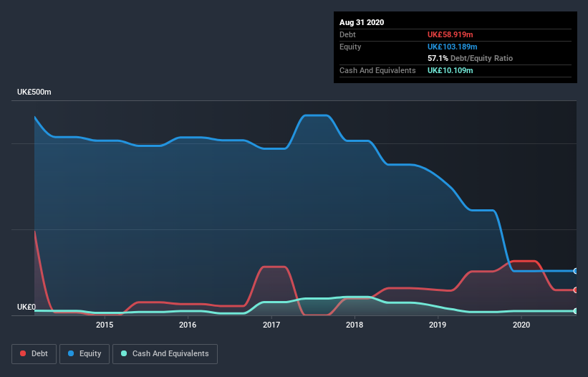588x377 pixels.
Task: Click the Cash And Equivalents tooltip label
Action: pyautogui.click(x=377, y=70)
